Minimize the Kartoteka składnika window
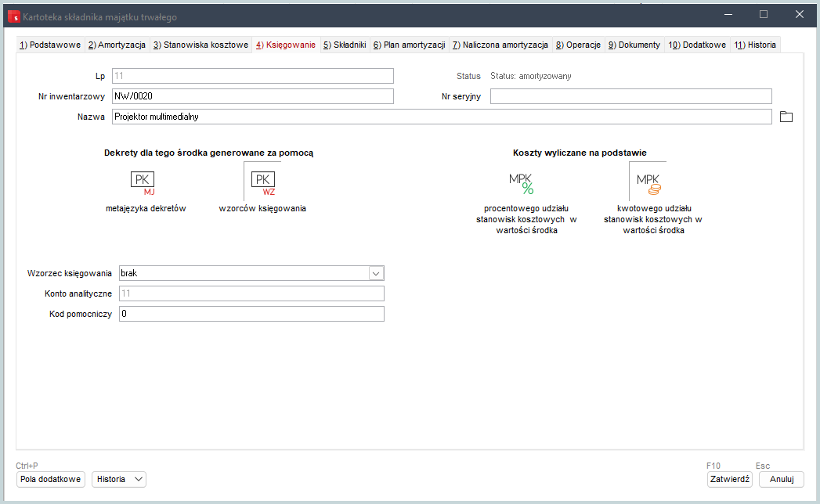Viewport: 820px width, 504px height. point(728,14)
